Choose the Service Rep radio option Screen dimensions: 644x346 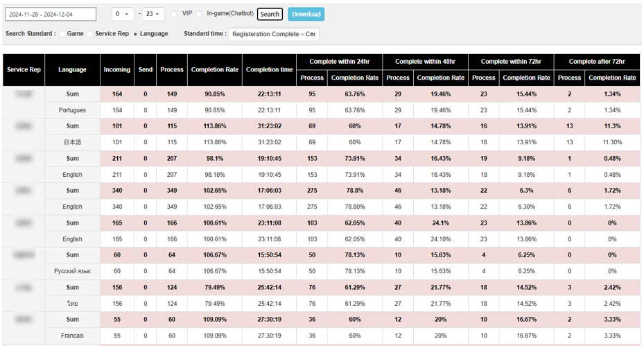(91, 34)
